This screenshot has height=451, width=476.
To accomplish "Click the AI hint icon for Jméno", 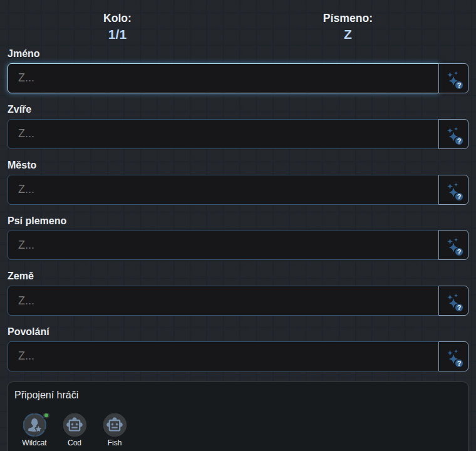I will pos(453,78).
